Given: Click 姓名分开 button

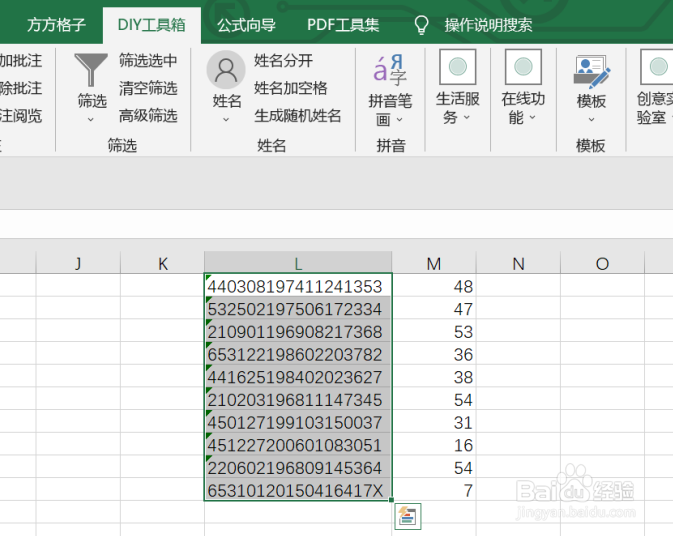Looking at the screenshot, I should [283, 61].
